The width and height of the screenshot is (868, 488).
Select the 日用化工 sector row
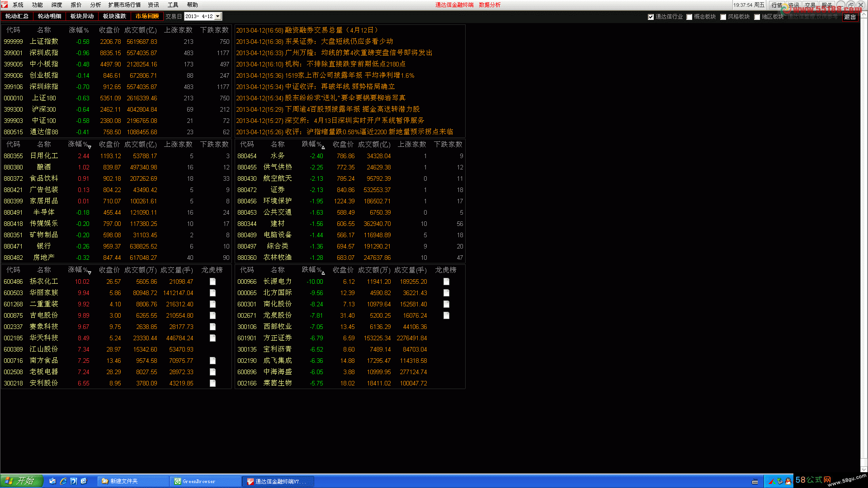pyautogui.click(x=116, y=156)
